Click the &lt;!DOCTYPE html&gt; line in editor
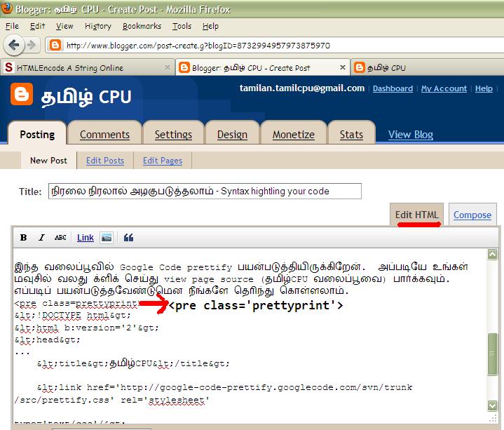504x430 pixels. pos(73,316)
